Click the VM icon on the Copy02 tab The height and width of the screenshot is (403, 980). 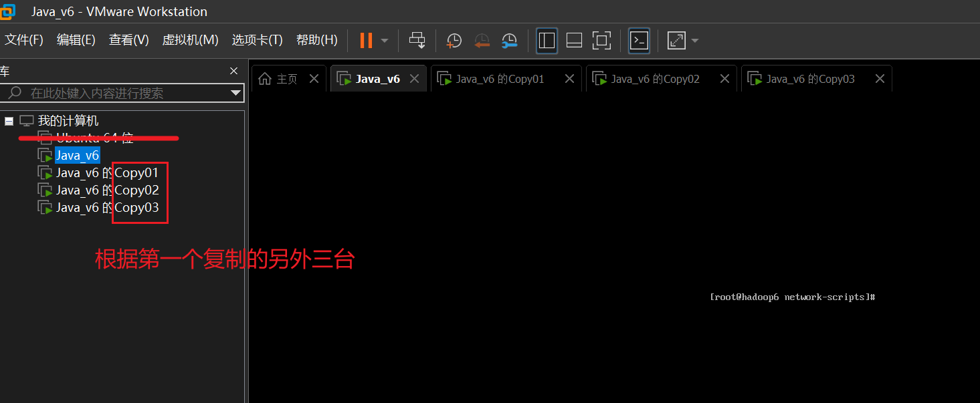[599, 79]
